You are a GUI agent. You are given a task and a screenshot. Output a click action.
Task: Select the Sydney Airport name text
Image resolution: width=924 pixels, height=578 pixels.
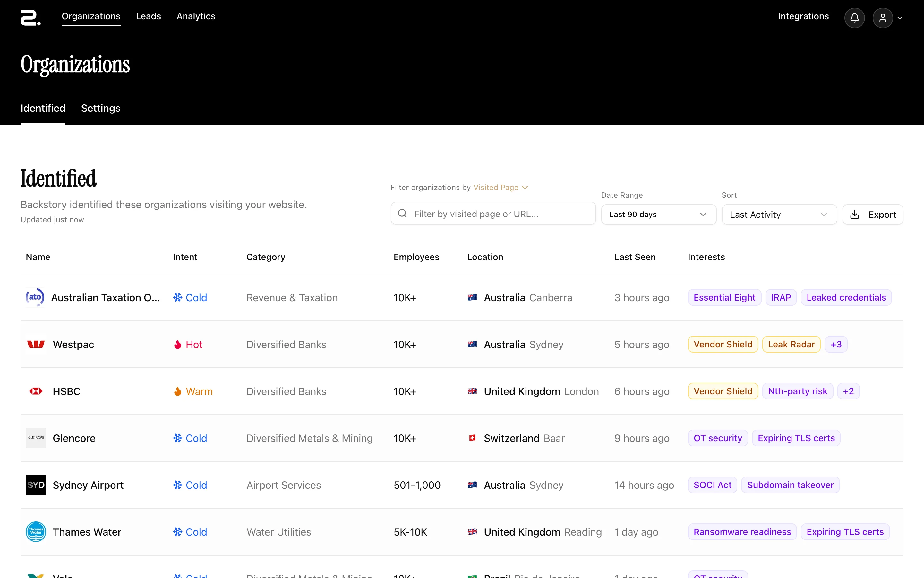88,485
